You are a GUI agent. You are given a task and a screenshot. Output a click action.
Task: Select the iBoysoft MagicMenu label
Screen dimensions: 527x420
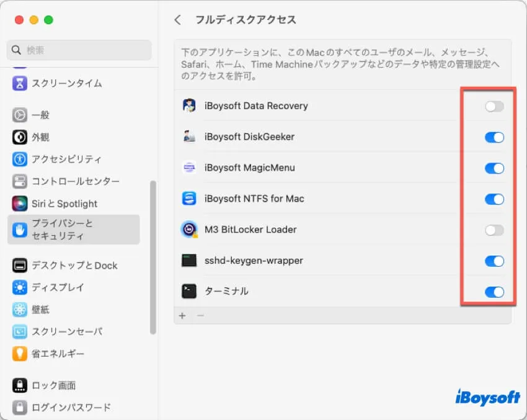(250, 168)
